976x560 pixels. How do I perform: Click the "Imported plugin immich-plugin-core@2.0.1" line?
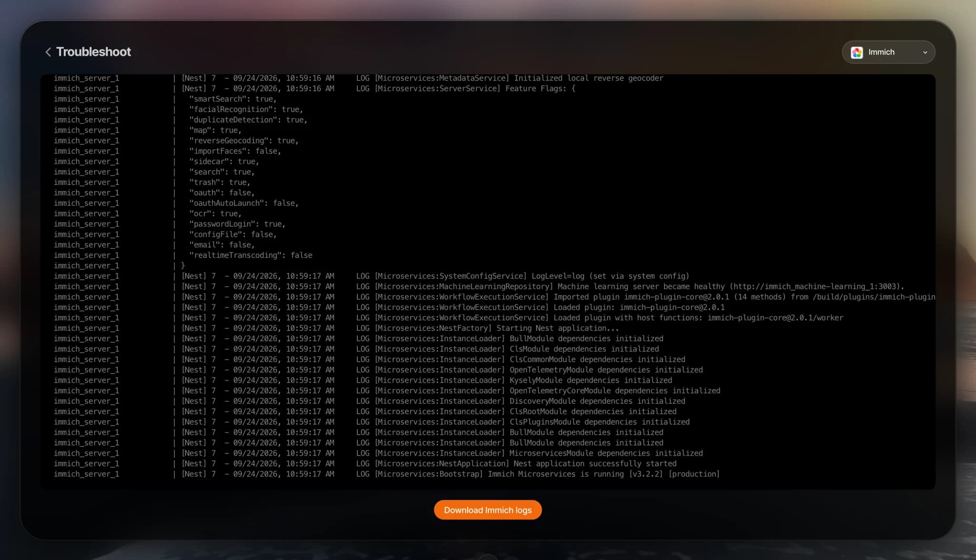click(x=494, y=297)
